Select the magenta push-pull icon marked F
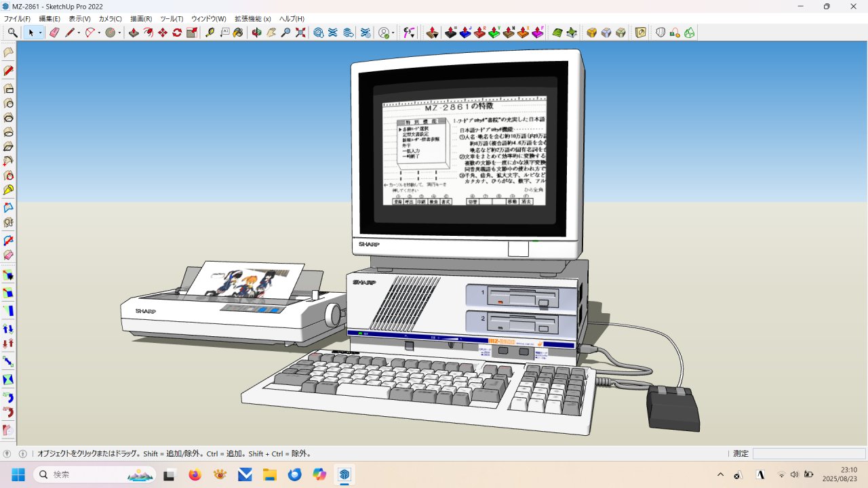The image size is (868, 488). (538, 33)
